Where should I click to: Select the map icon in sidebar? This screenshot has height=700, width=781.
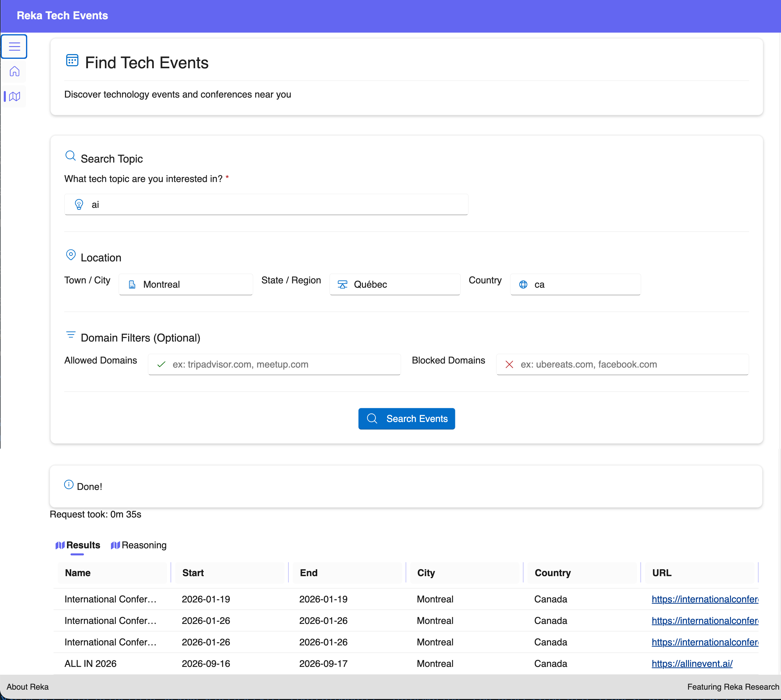[14, 96]
